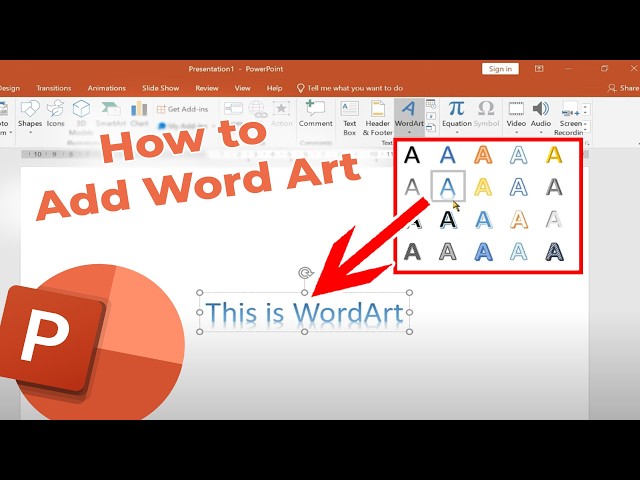This screenshot has height=480, width=640.
Task: Open Header & Footer settings
Action: click(378, 118)
